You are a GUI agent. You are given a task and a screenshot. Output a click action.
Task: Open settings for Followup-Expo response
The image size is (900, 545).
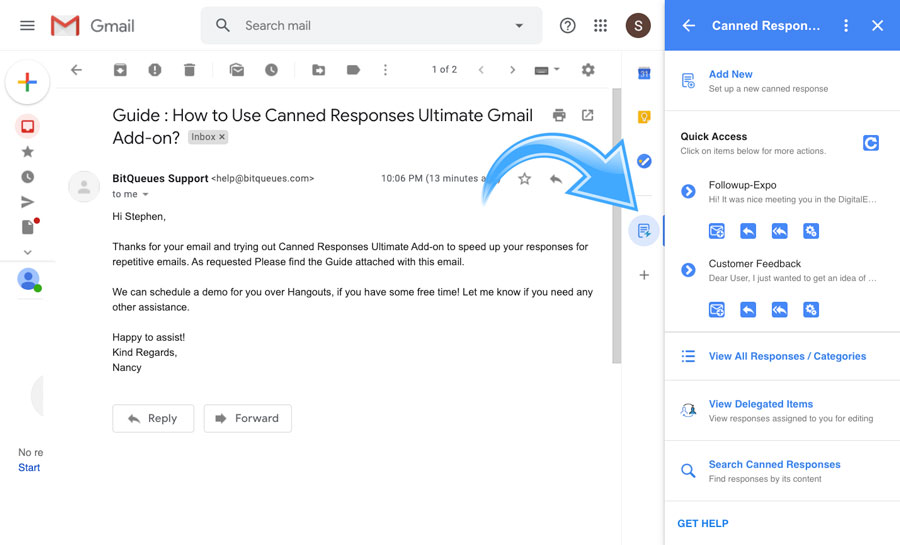click(x=810, y=231)
